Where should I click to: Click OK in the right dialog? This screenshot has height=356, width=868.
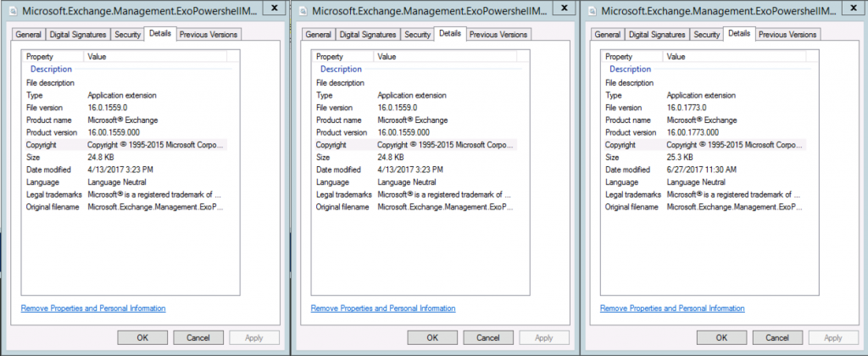[722, 337]
